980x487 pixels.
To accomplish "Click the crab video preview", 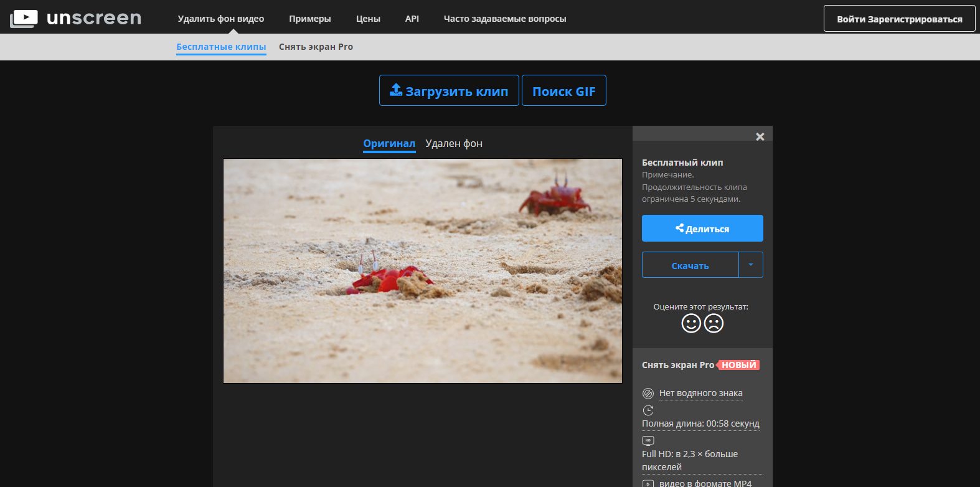I will click(x=423, y=271).
